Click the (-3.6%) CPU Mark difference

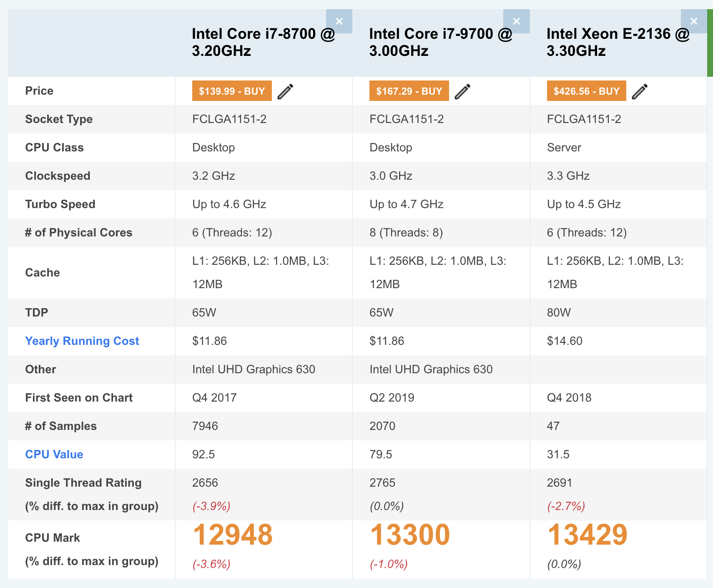(x=211, y=564)
